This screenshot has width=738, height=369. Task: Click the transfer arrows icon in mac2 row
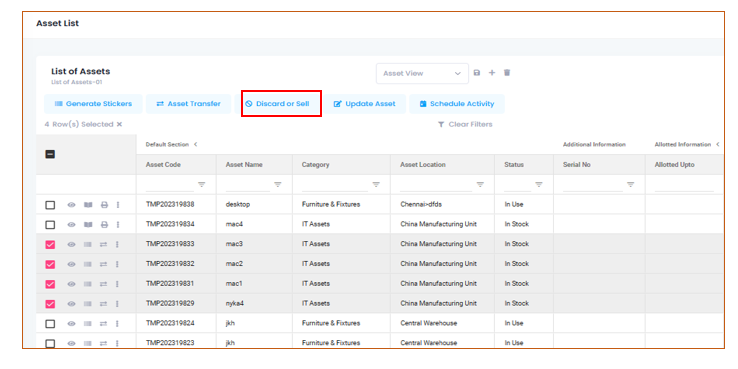(x=104, y=264)
